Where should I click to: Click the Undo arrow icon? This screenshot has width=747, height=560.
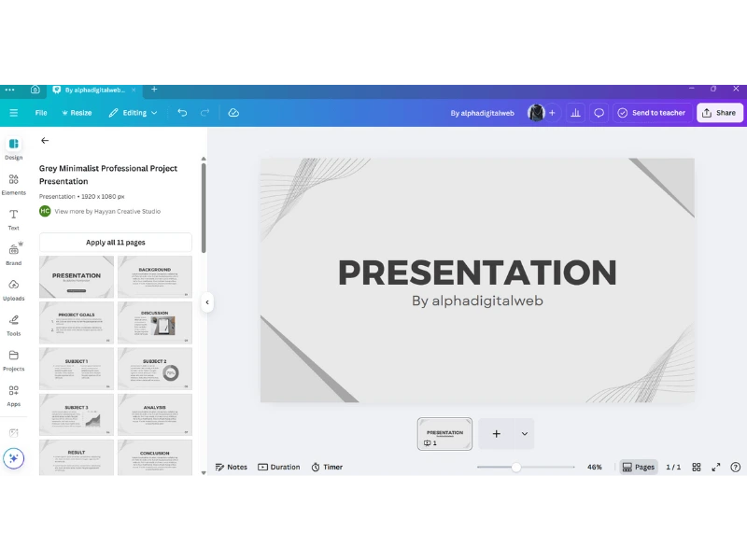(x=184, y=112)
